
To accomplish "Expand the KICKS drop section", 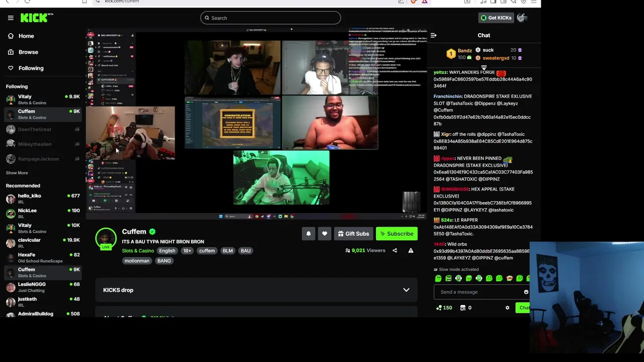I will point(257,290).
